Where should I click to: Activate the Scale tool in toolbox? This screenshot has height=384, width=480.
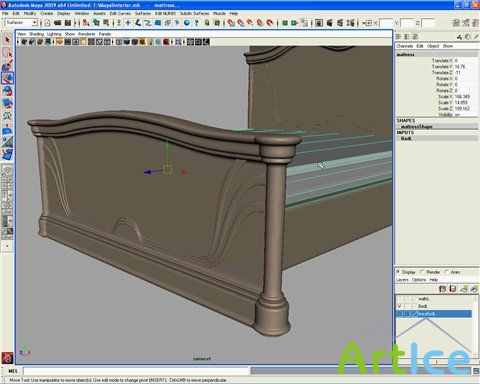(x=7, y=103)
